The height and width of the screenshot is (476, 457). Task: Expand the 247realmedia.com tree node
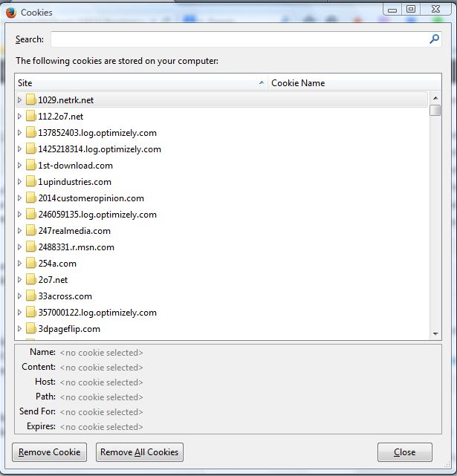pyautogui.click(x=19, y=231)
